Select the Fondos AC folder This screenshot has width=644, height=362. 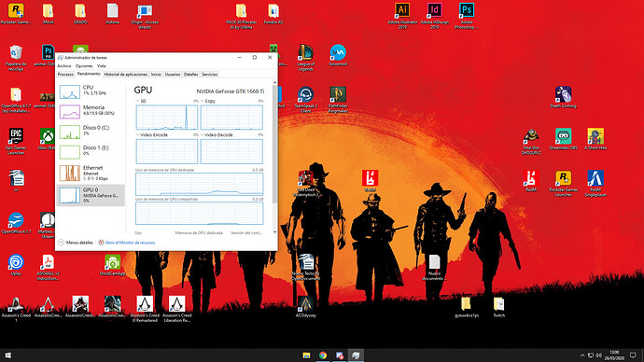[x=273, y=14]
